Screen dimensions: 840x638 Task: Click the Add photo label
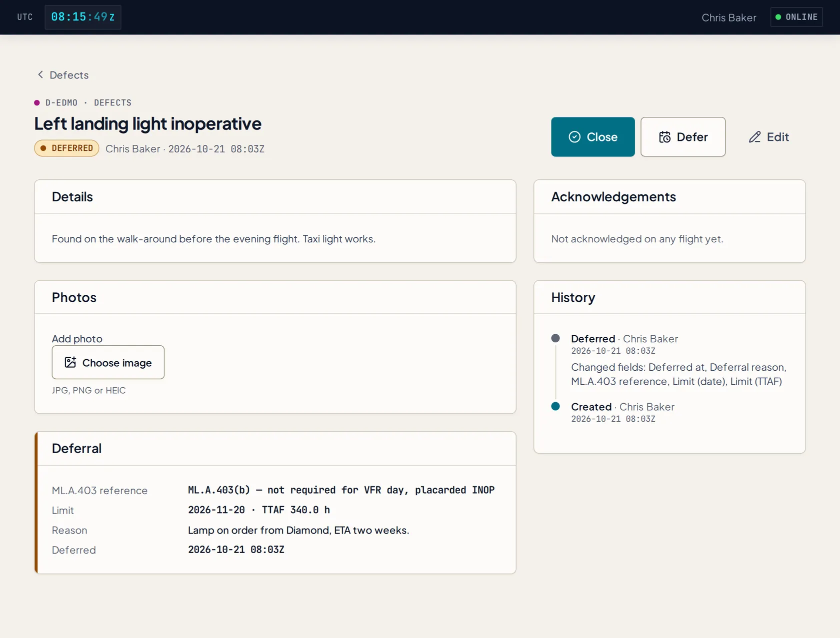point(77,339)
